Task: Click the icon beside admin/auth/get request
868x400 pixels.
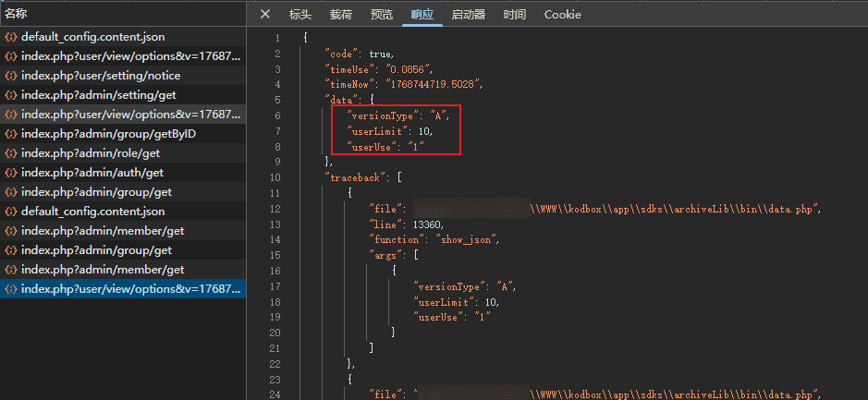Action: coord(11,173)
